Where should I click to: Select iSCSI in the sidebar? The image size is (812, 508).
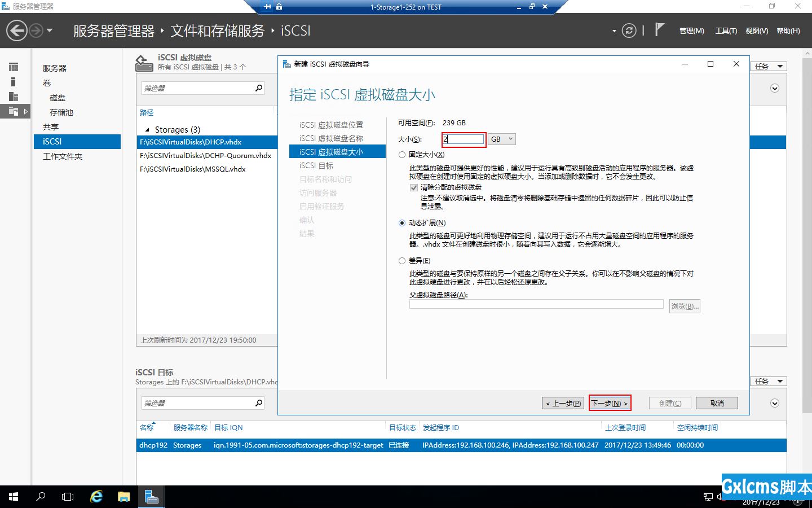pyautogui.click(x=77, y=142)
